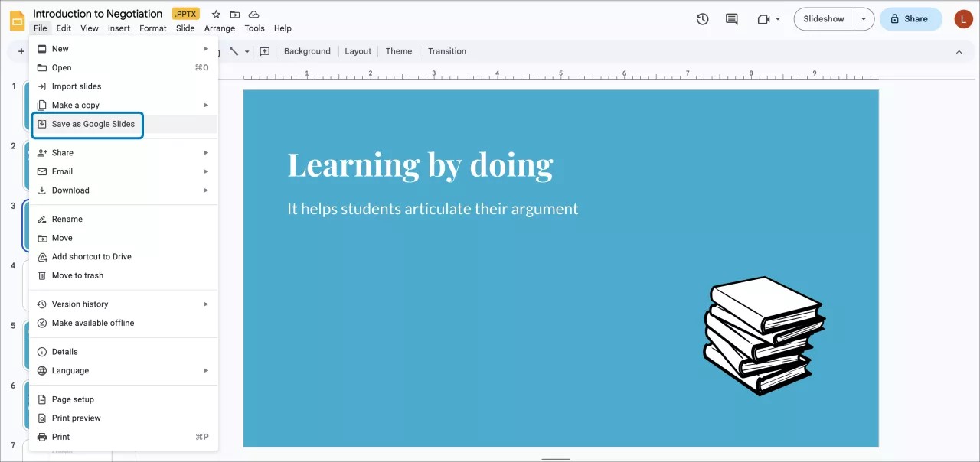Open the Tools menu

point(254,28)
